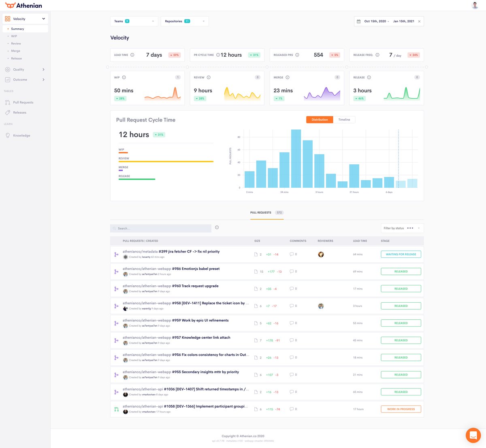Click the tallest histogram bar

click(296, 159)
